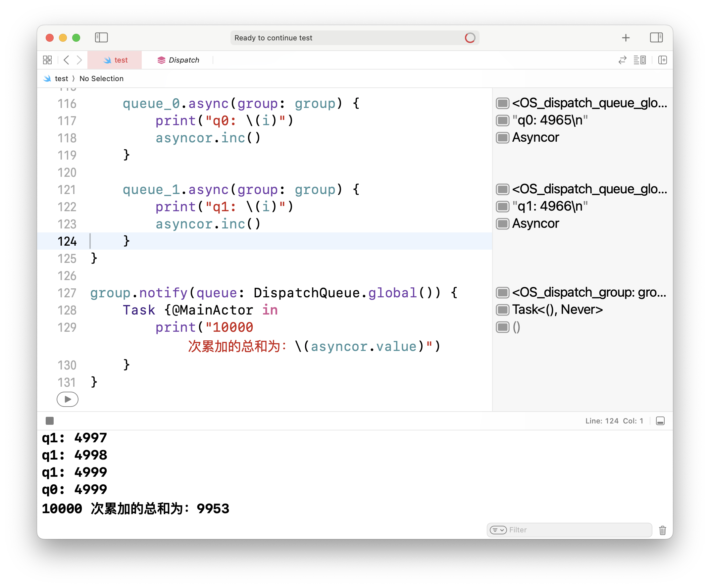Click the inspector panel toggle icon
Viewport: 710px width, 588px height.
tap(656, 38)
